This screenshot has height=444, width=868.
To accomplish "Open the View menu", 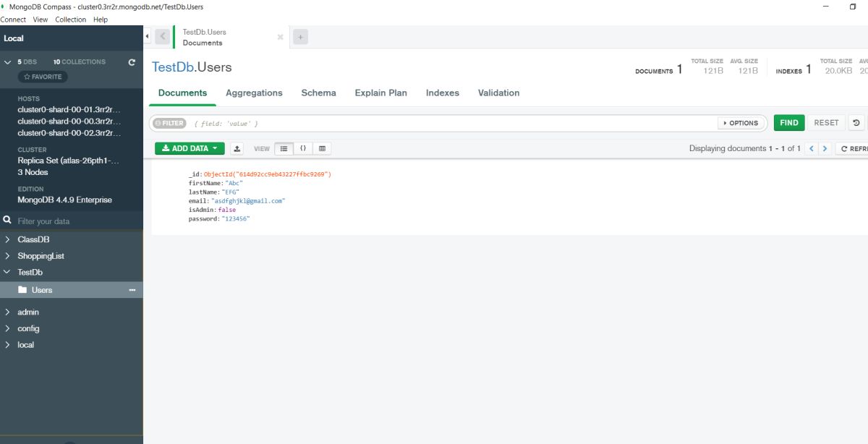I will (x=41, y=20).
